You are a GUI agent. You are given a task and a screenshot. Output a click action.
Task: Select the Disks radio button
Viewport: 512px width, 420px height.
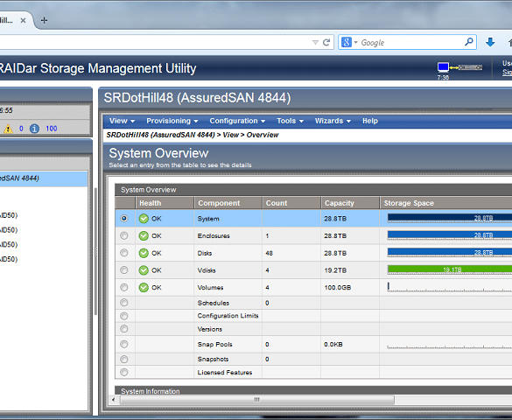pos(124,253)
